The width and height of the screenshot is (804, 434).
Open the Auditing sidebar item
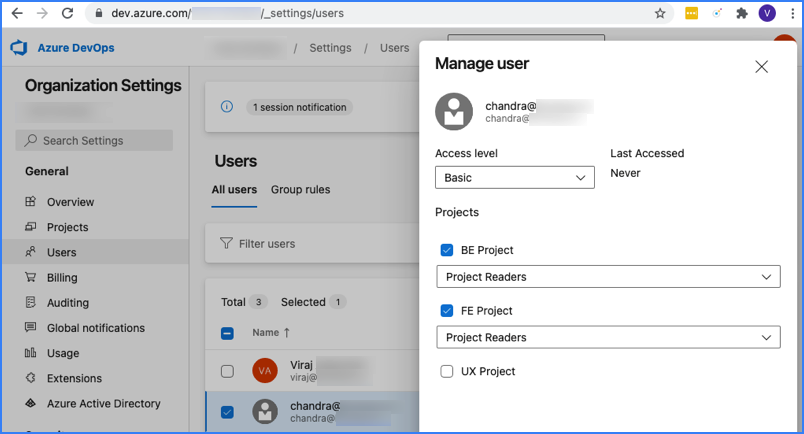[x=67, y=302]
